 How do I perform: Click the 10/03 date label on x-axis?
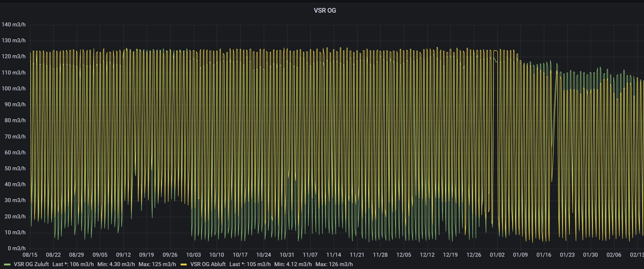[193, 255]
